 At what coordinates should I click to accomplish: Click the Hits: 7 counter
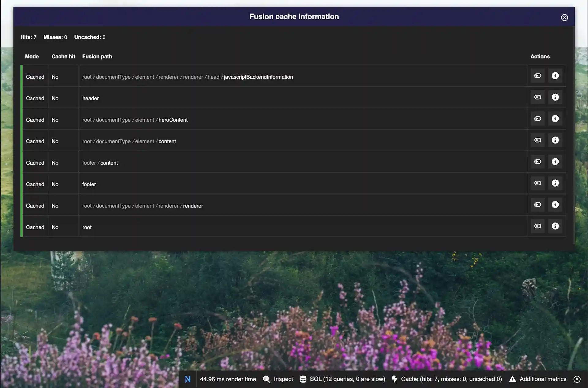click(x=28, y=37)
